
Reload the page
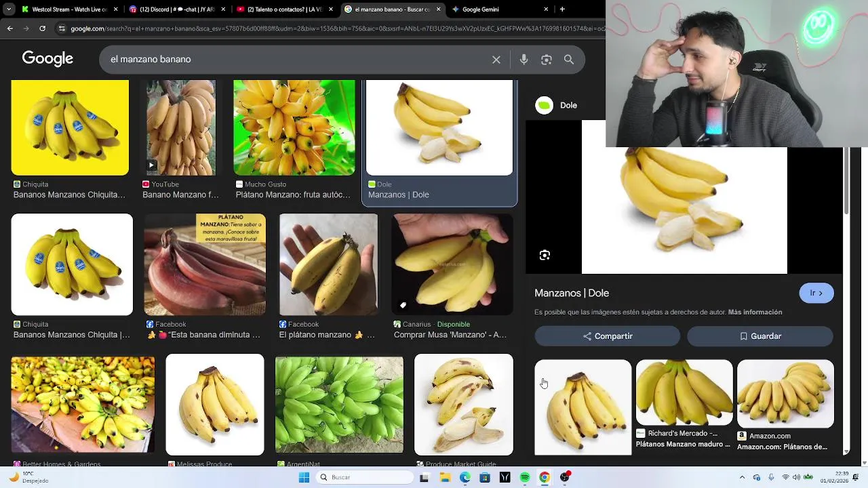tap(42, 28)
